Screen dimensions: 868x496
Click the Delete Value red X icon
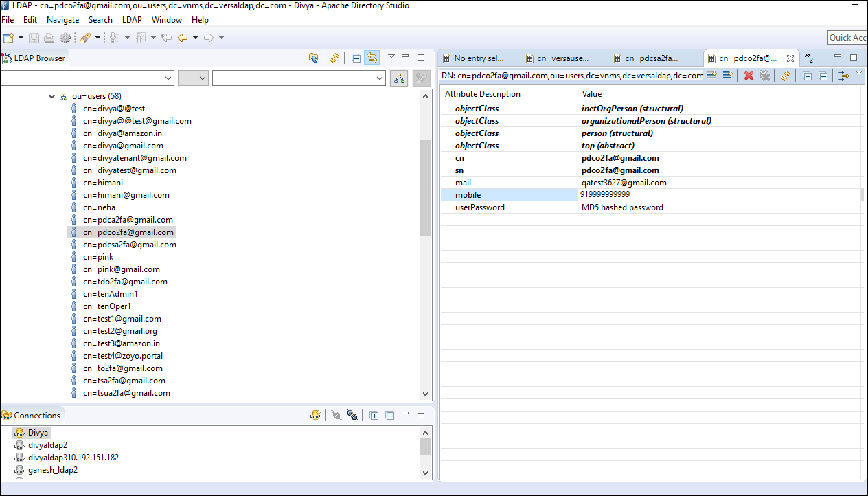click(749, 76)
